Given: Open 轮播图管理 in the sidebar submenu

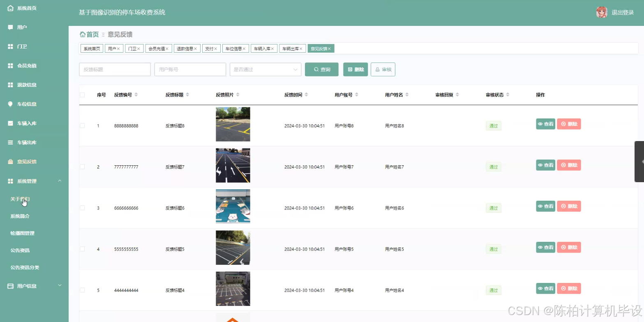Looking at the screenshot, I should click(x=22, y=233).
